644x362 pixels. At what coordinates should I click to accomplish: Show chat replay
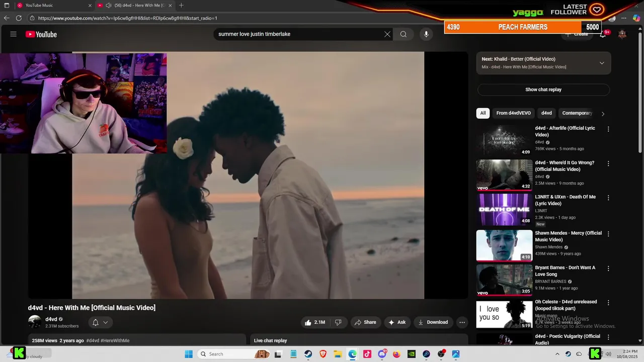pyautogui.click(x=543, y=89)
